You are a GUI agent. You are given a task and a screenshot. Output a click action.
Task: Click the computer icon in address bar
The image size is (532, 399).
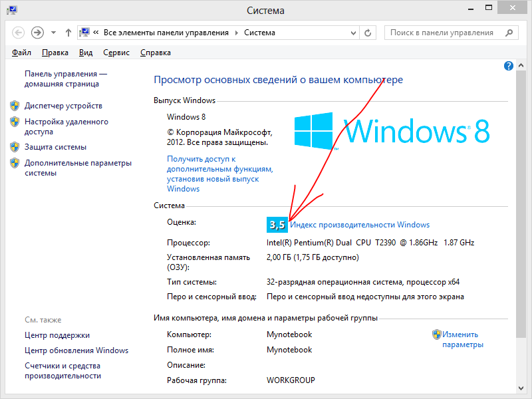click(84, 33)
